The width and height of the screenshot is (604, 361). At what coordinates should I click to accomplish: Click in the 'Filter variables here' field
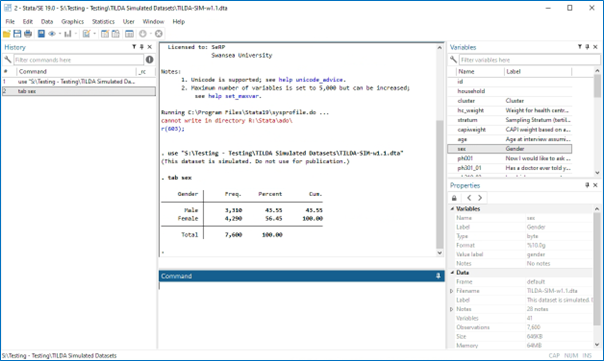tap(530, 60)
